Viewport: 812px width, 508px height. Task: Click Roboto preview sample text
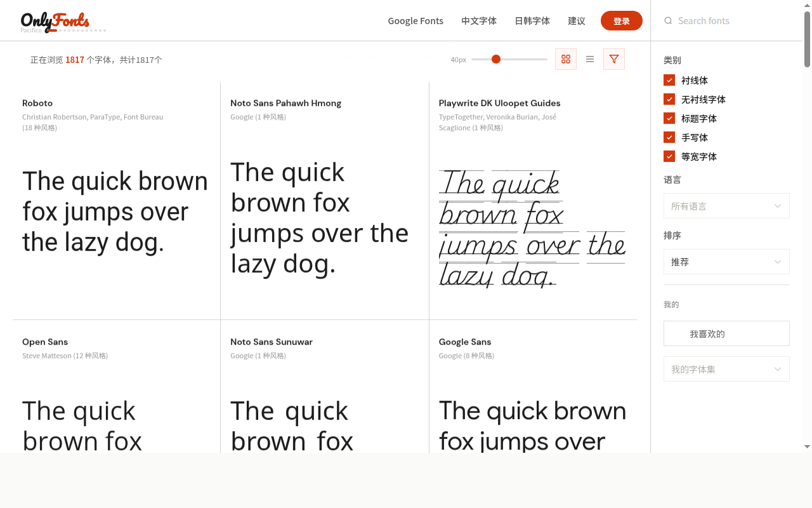(x=115, y=212)
